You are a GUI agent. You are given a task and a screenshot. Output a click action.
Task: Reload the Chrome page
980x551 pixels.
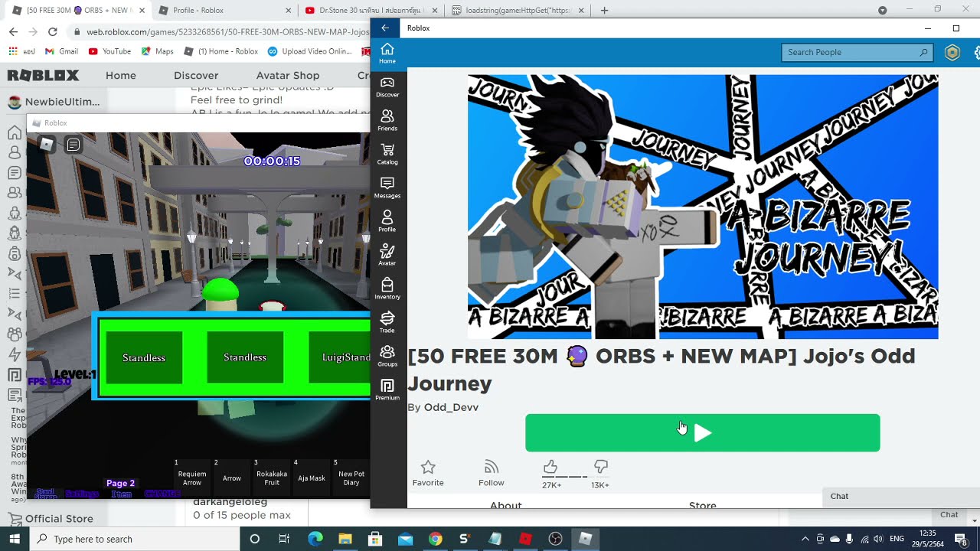[x=52, y=31]
